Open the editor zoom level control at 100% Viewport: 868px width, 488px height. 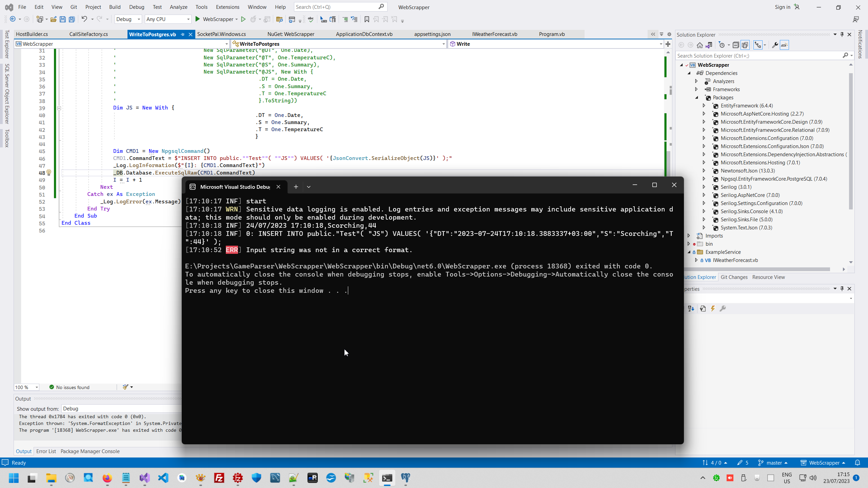[x=26, y=387]
